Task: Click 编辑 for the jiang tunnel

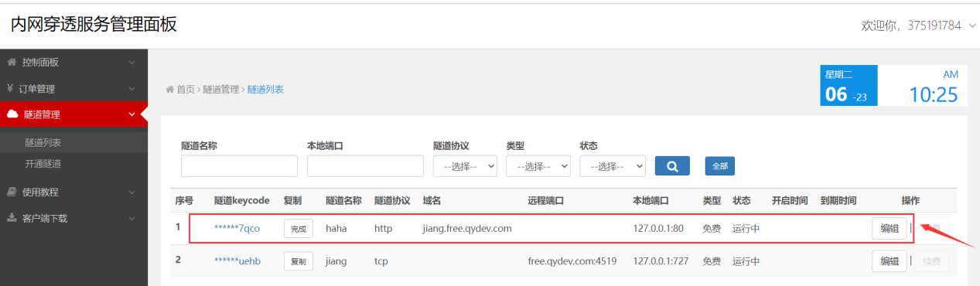Action: (890, 261)
